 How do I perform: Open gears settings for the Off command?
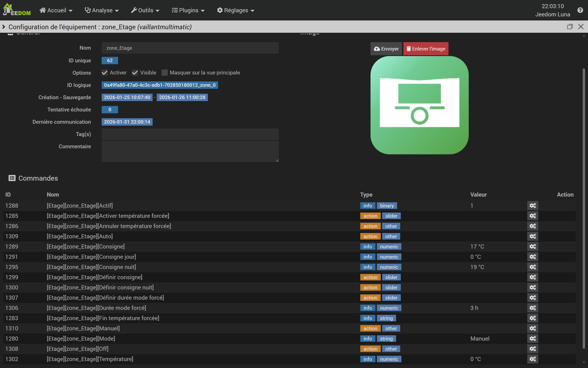(533, 349)
